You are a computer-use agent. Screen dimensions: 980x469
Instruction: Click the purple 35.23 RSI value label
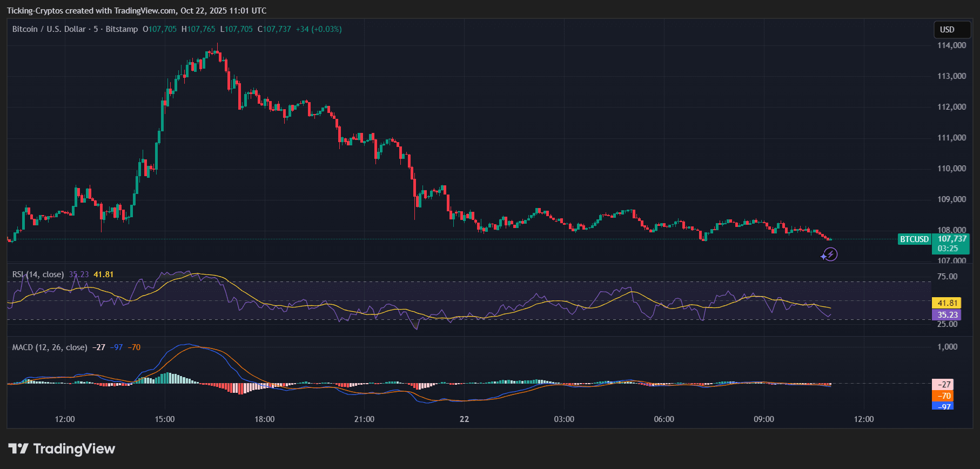tap(947, 315)
